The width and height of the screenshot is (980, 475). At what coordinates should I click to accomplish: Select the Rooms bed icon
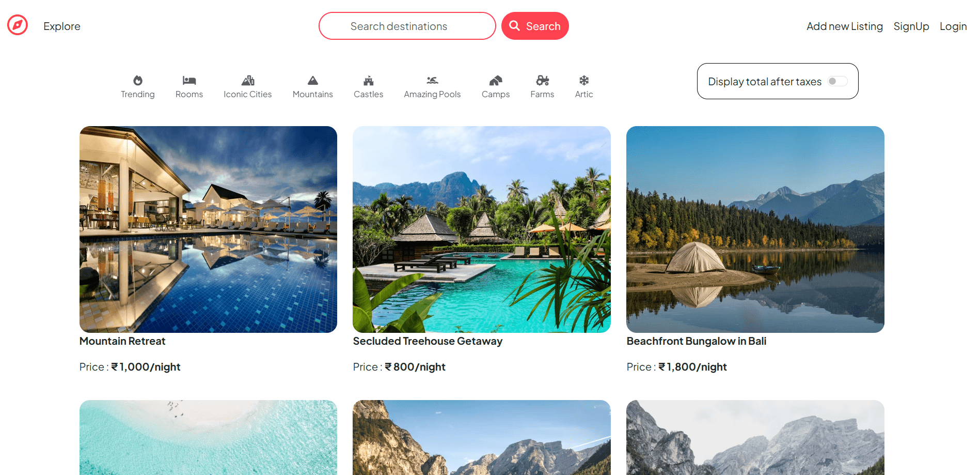point(189,80)
